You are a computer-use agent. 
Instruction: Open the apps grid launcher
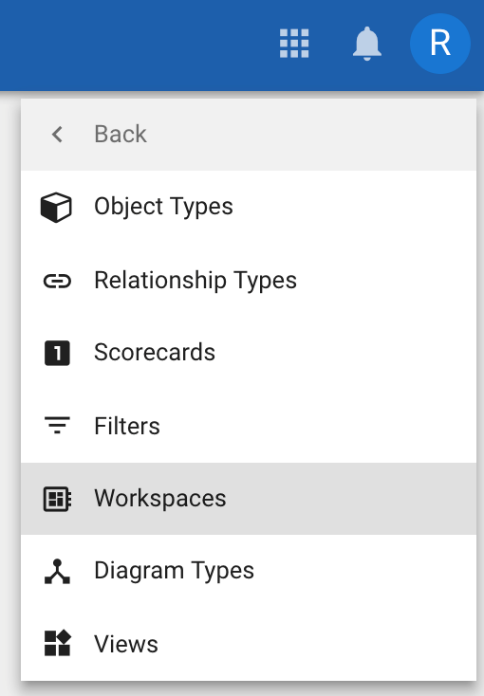pos(294,44)
